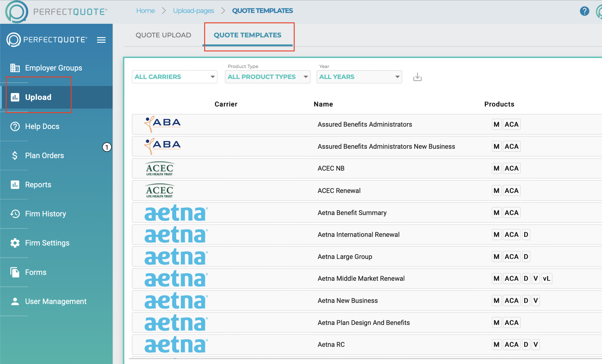Viewport: 602px width, 364px height.
Task: Click M badge in Aetna Benefit Summary row
Action: pos(496,213)
